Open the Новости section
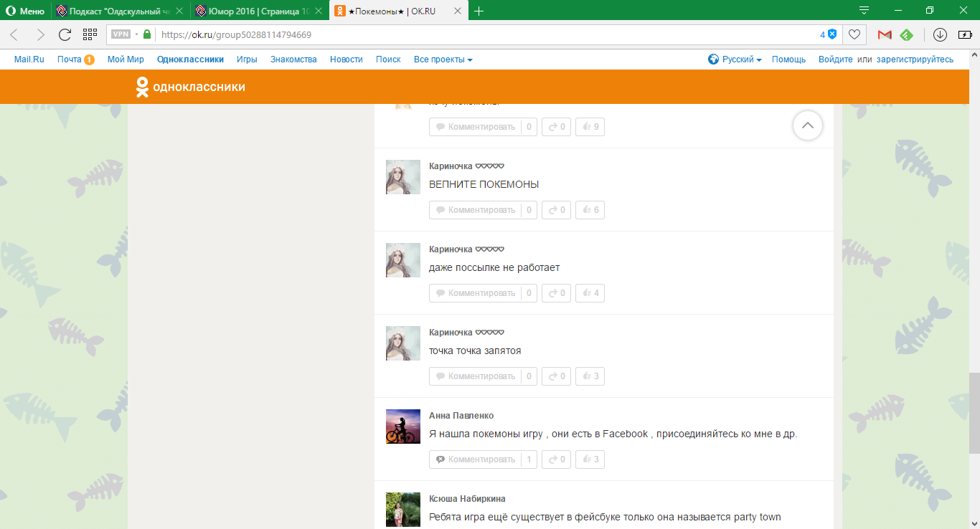This screenshot has width=980, height=529. tap(347, 59)
